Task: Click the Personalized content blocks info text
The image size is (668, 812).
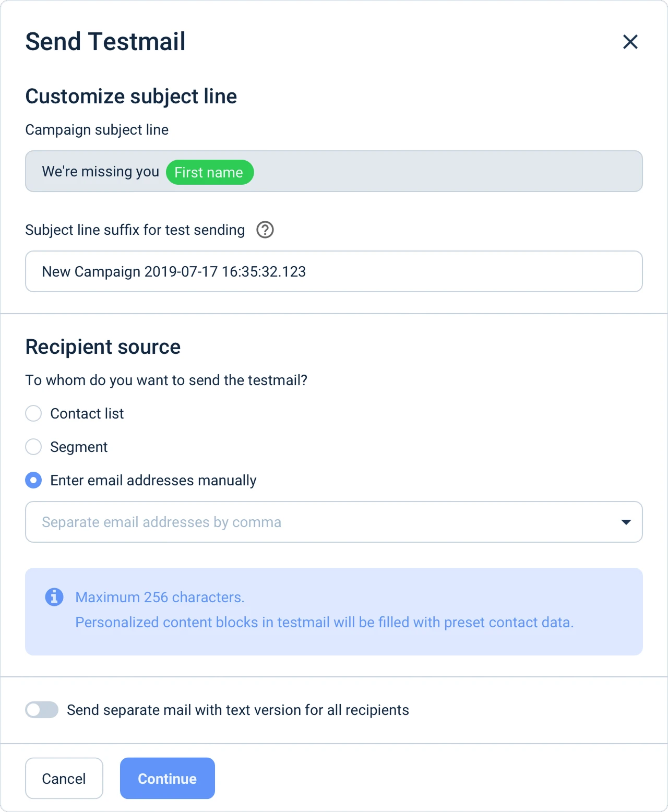Action: click(x=324, y=622)
